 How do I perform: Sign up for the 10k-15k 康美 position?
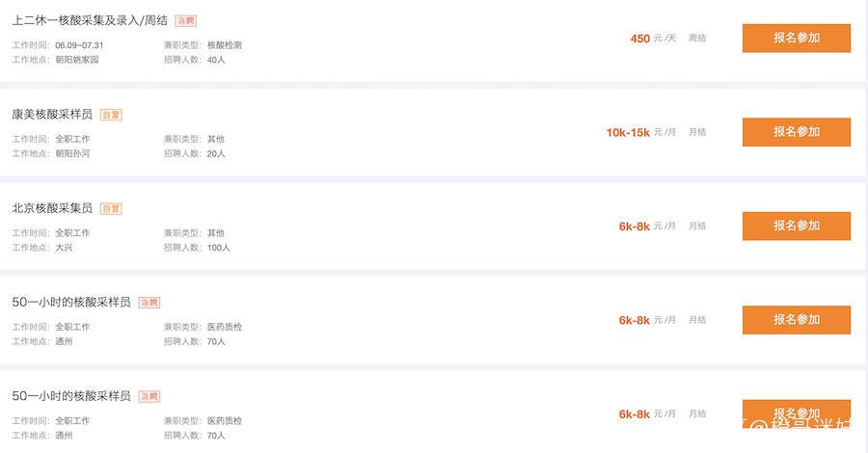point(796,132)
